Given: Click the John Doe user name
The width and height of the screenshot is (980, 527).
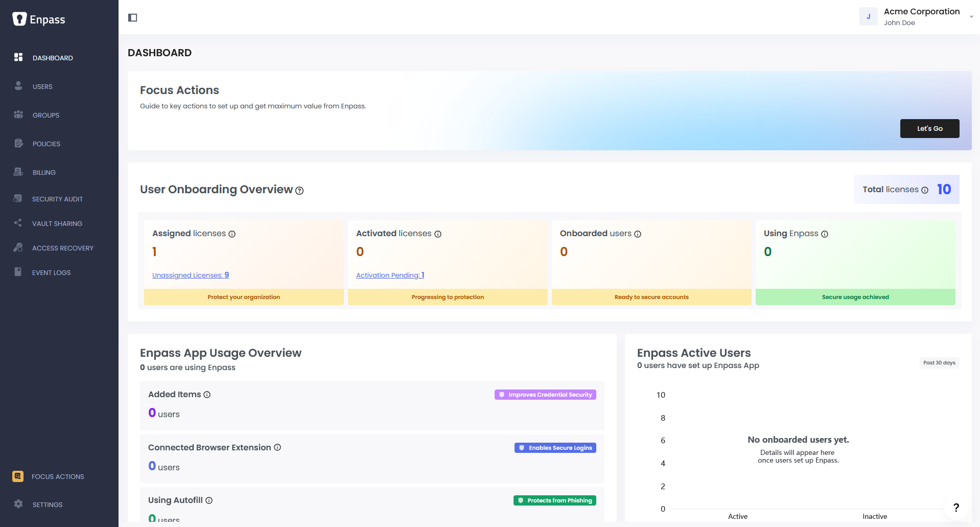Looking at the screenshot, I should pyautogui.click(x=899, y=23).
